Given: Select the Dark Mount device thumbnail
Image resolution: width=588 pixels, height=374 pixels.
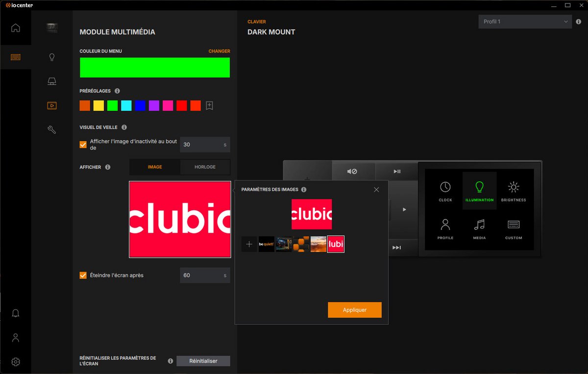Looking at the screenshot, I should point(52,28).
